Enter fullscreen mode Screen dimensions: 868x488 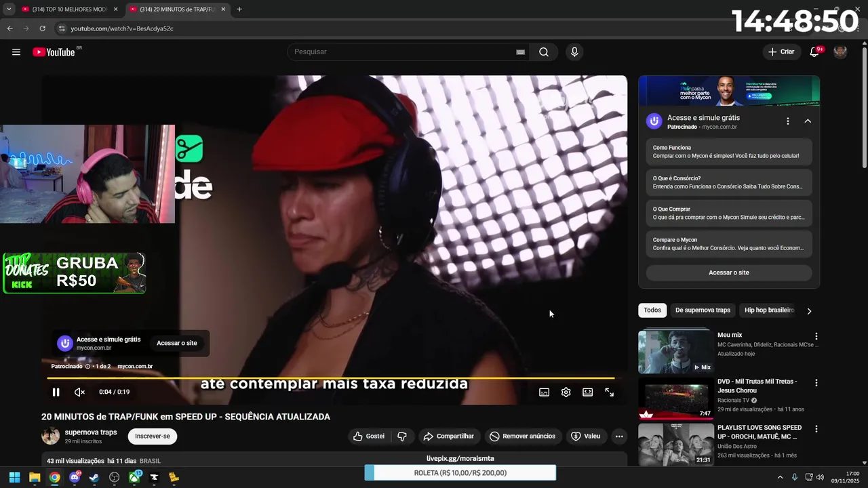[x=609, y=392]
